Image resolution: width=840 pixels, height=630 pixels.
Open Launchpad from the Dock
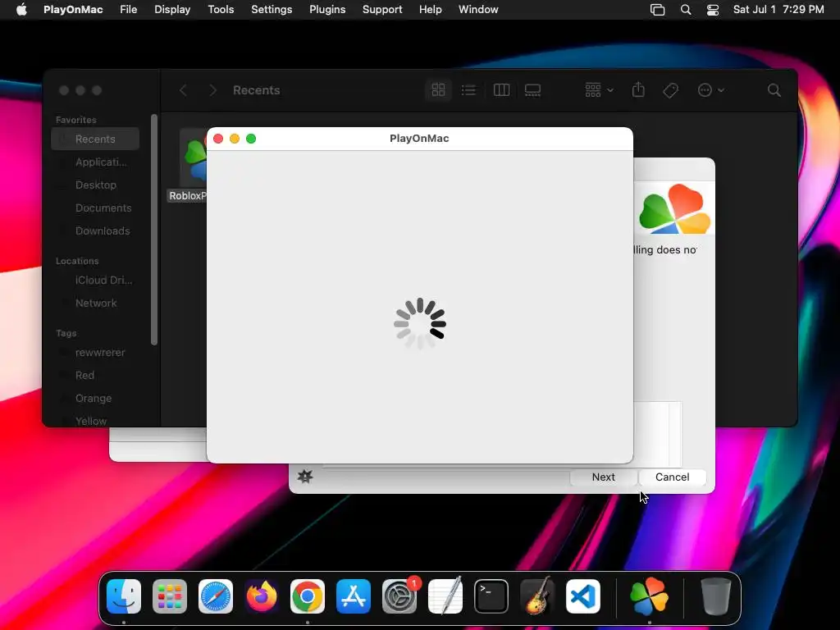(170, 596)
